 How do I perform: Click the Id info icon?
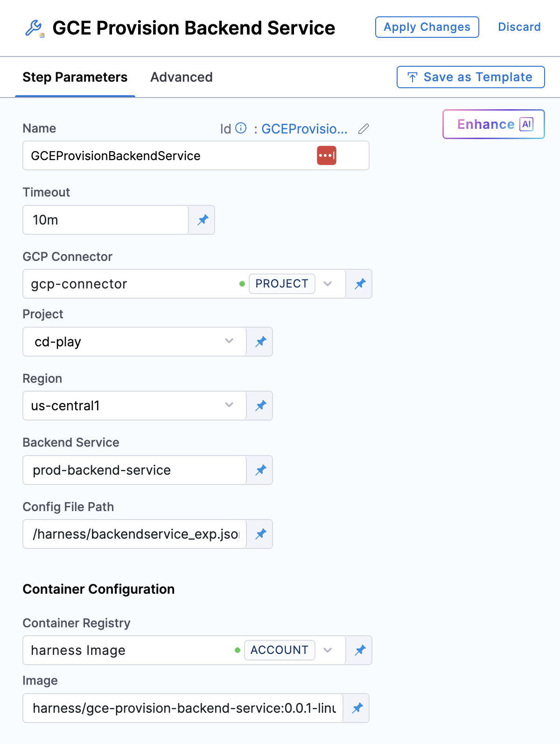(x=241, y=128)
